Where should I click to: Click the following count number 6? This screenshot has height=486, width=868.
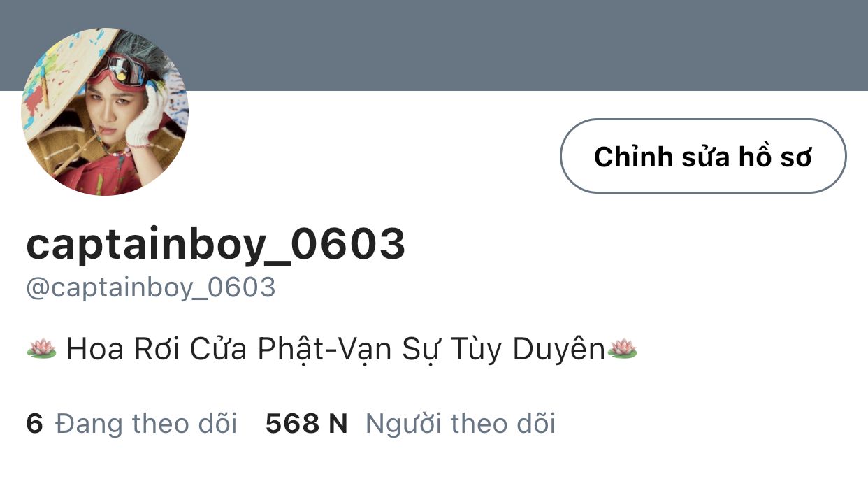pos(35,424)
